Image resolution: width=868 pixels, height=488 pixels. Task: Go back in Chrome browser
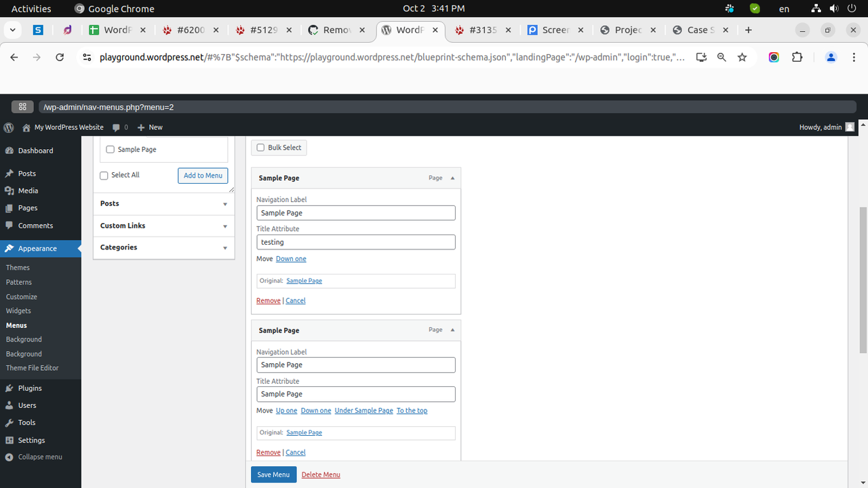click(x=14, y=58)
